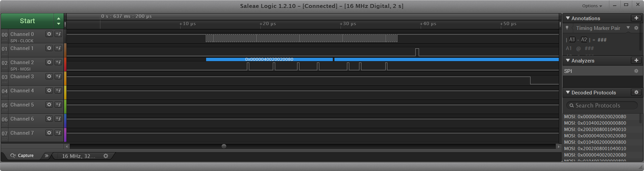The image size is (644, 171).
Task: Set trigger edge for Channel 7
Action: tap(58, 133)
